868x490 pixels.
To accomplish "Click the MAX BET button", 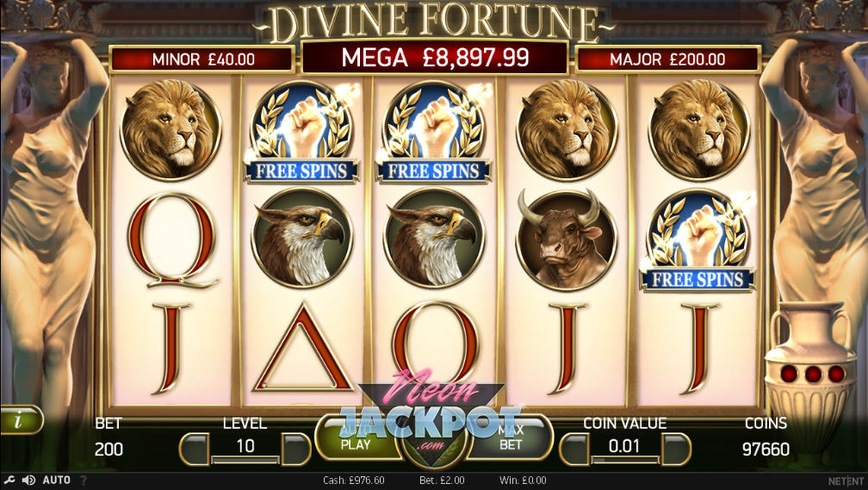I will (x=511, y=437).
